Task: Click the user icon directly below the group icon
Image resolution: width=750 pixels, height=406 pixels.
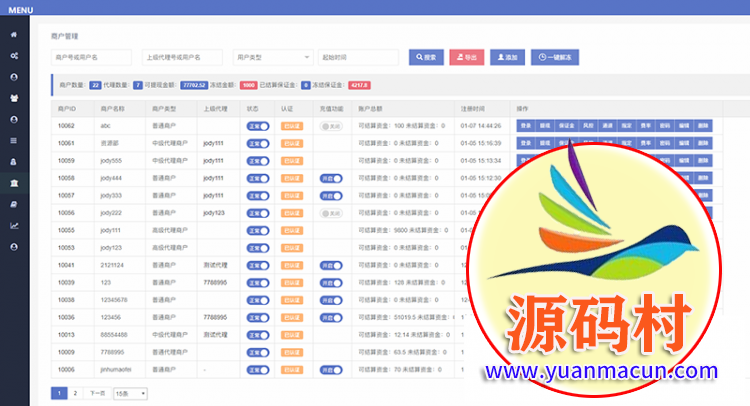Action: (x=14, y=120)
